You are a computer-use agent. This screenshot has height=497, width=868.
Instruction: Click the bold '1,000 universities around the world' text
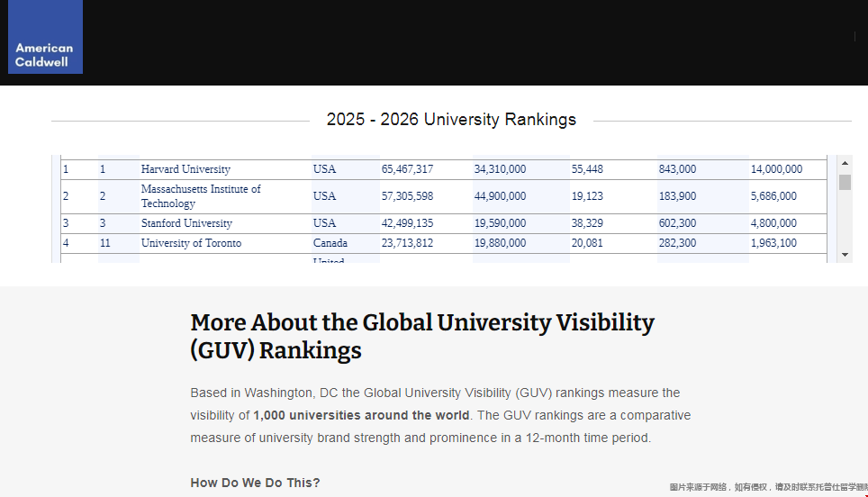(x=361, y=415)
